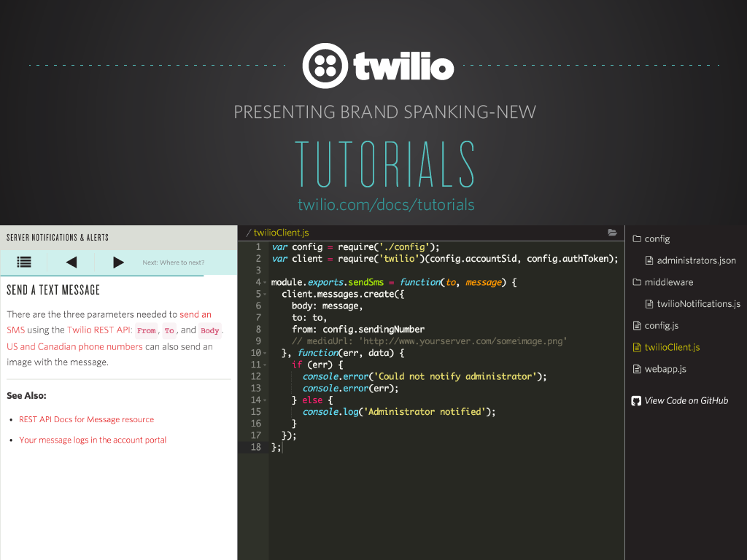Open Your message logs in account portal
This screenshot has width=747, height=560.
tap(93, 440)
